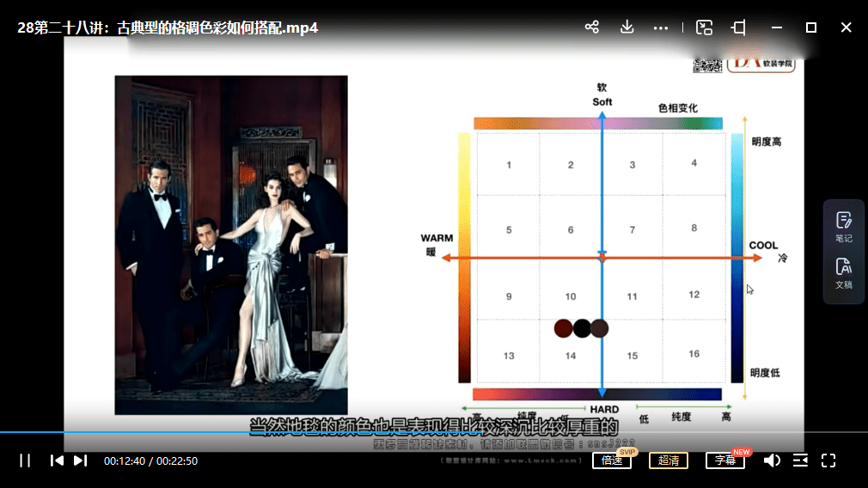The image size is (868, 488).
Task: Toggle the 字幕 subtitles button
Action: [x=724, y=461]
